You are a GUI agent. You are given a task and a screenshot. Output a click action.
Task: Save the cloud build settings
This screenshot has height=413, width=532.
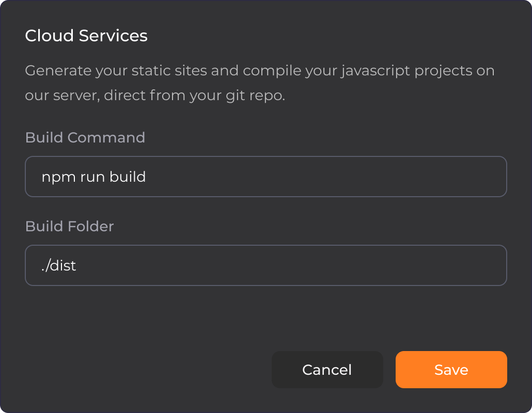point(451,370)
